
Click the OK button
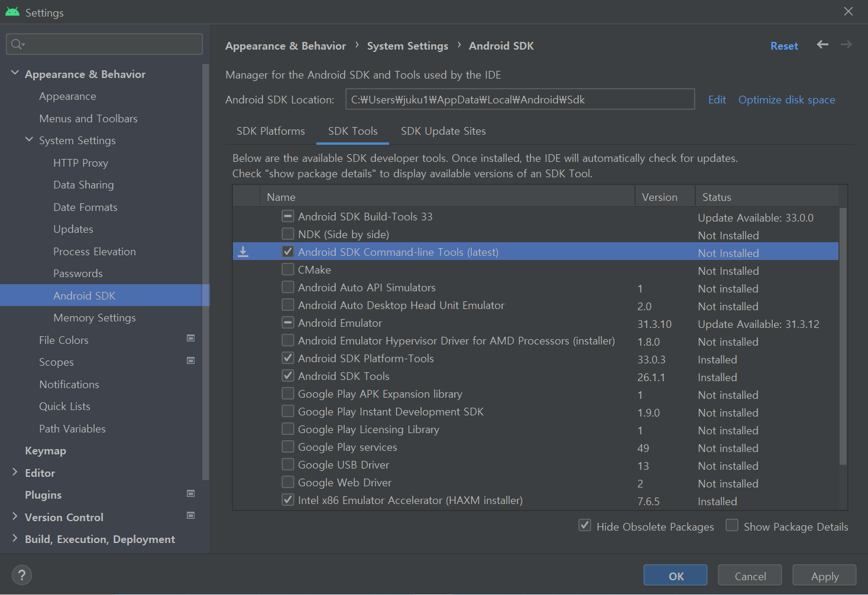click(675, 576)
